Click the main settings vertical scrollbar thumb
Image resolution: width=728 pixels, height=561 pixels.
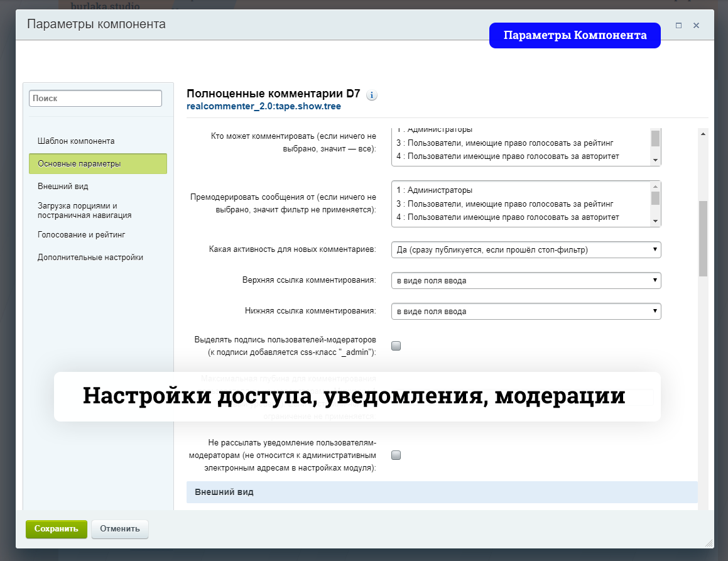[703, 239]
